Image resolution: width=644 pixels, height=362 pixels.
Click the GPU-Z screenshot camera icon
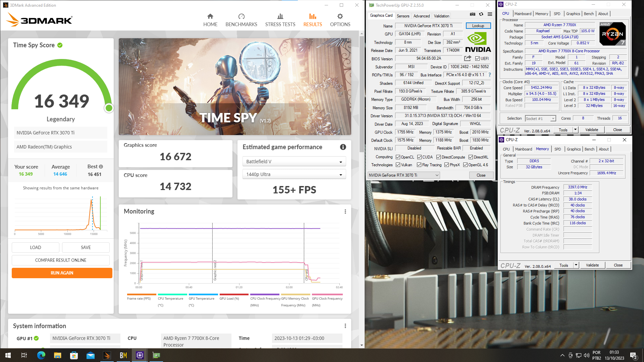click(472, 14)
